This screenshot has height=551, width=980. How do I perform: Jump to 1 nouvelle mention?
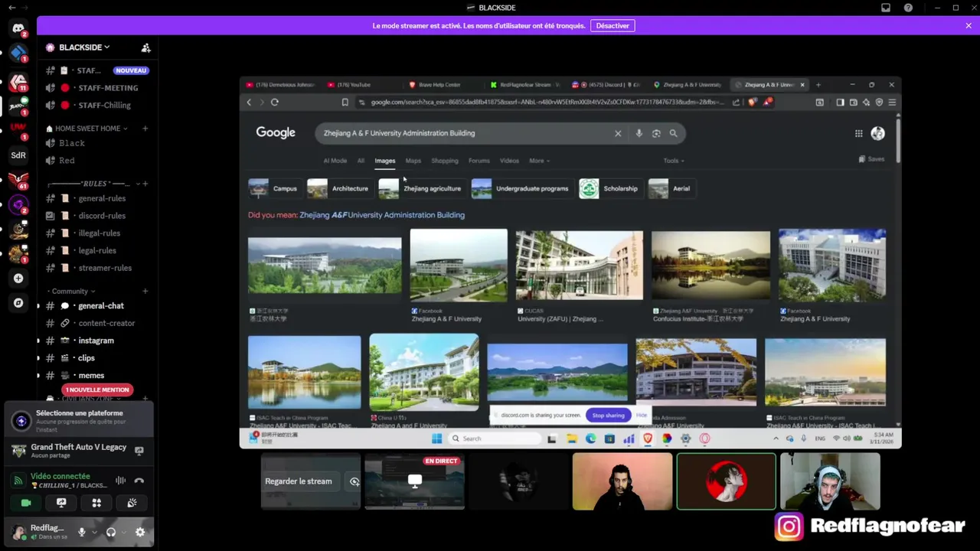point(97,390)
